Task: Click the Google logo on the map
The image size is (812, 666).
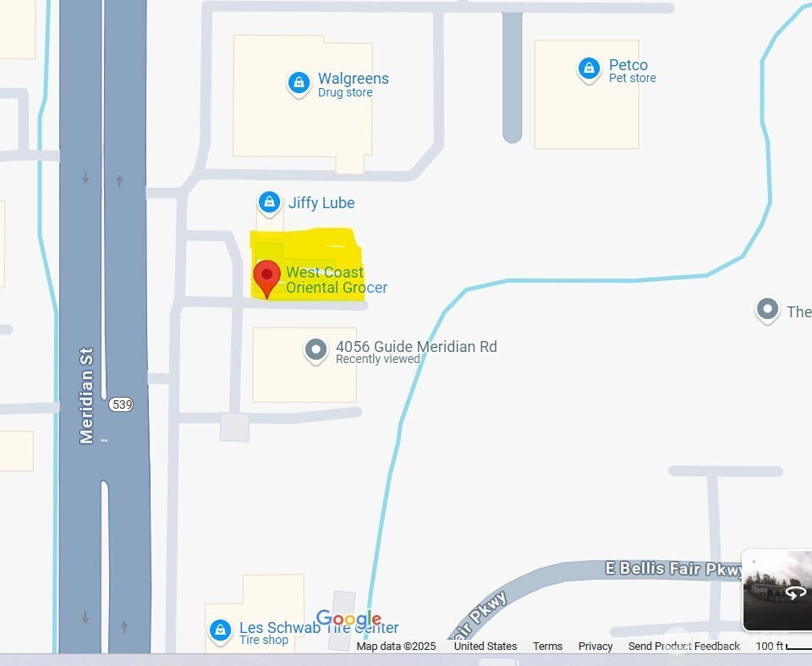Action: (x=348, y=619)
